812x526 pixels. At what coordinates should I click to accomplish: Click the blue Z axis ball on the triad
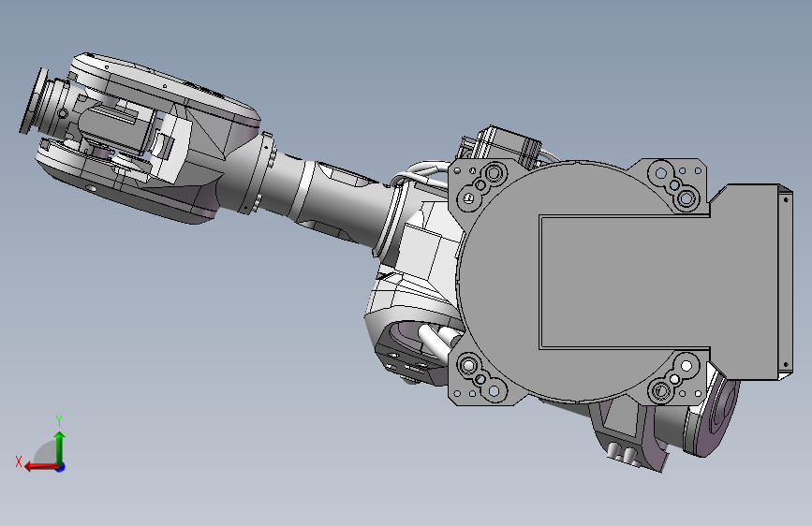[61, 467]
